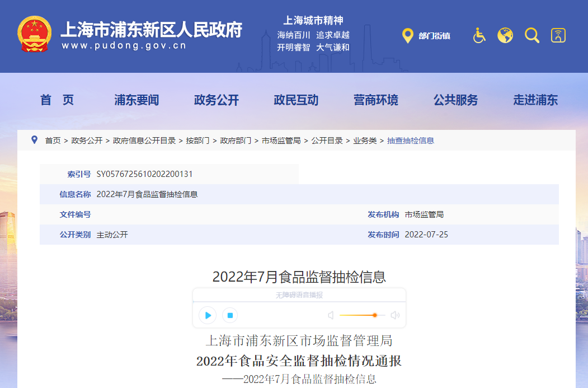Click the loud speaker volume icon
The image size is (588, 388).
click(x=395, y=315)
